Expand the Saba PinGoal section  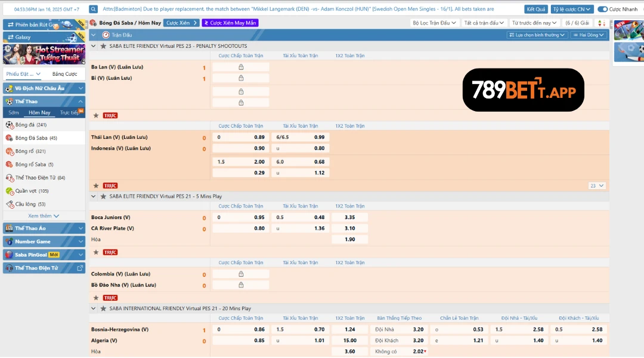(44, 255)
